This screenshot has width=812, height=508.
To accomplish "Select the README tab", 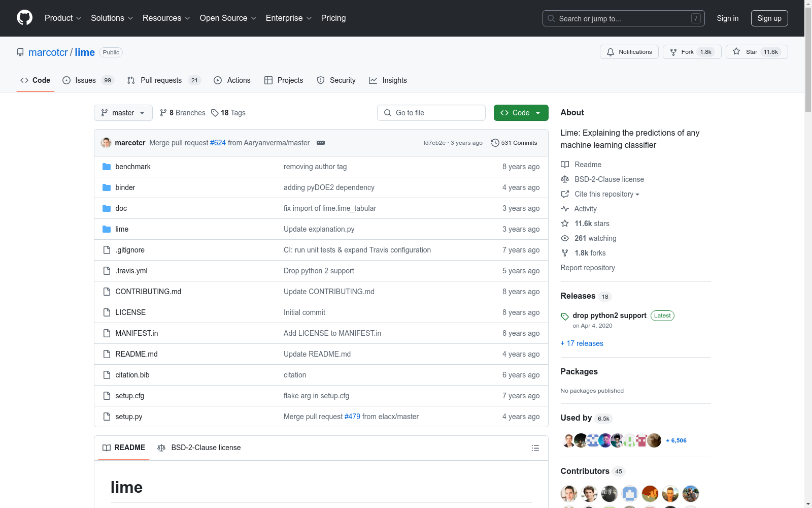I will 124,448.
